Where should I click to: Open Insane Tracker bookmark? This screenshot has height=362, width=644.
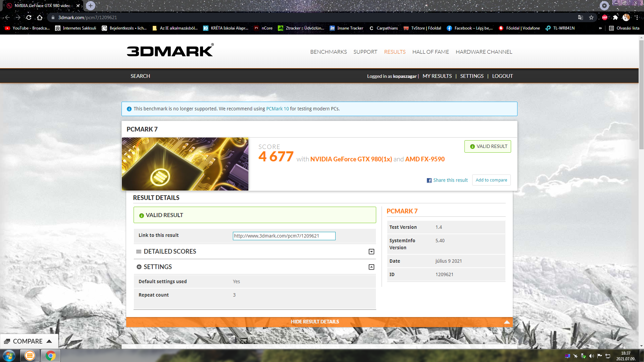tap(347, 28)
